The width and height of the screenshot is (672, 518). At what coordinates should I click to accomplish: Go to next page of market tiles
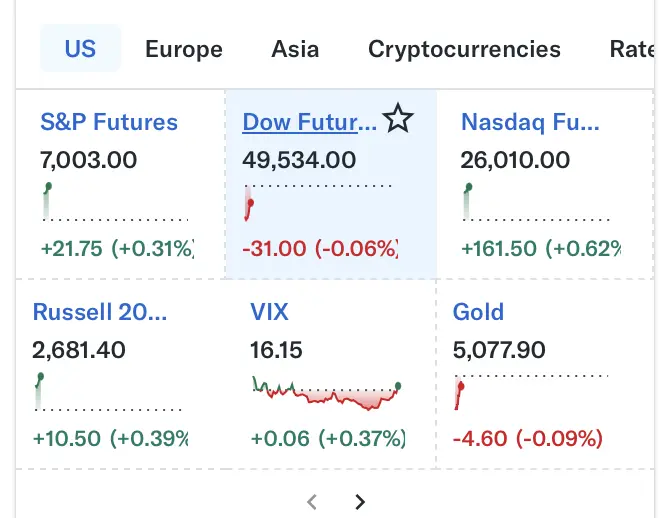pos(360,502)
